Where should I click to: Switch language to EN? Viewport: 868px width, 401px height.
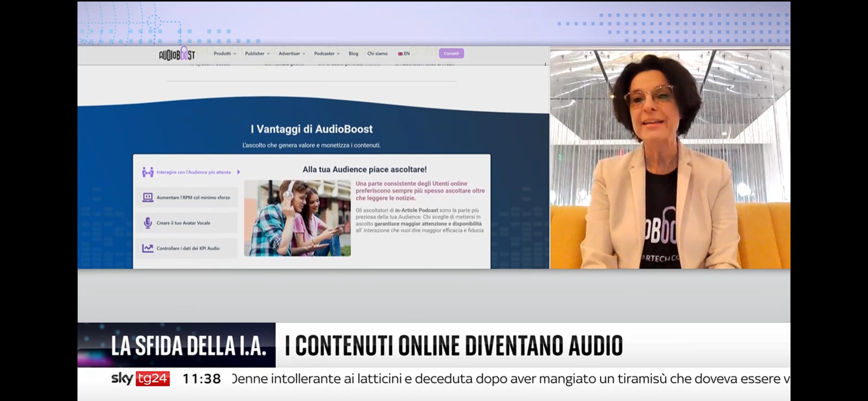click(404, 53)
